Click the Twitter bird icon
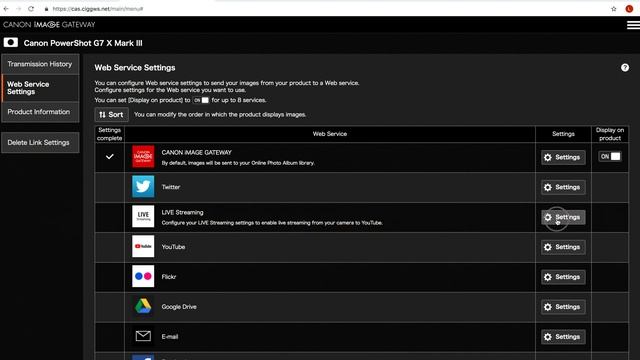640x360 pixels. (x=143, y=187)
